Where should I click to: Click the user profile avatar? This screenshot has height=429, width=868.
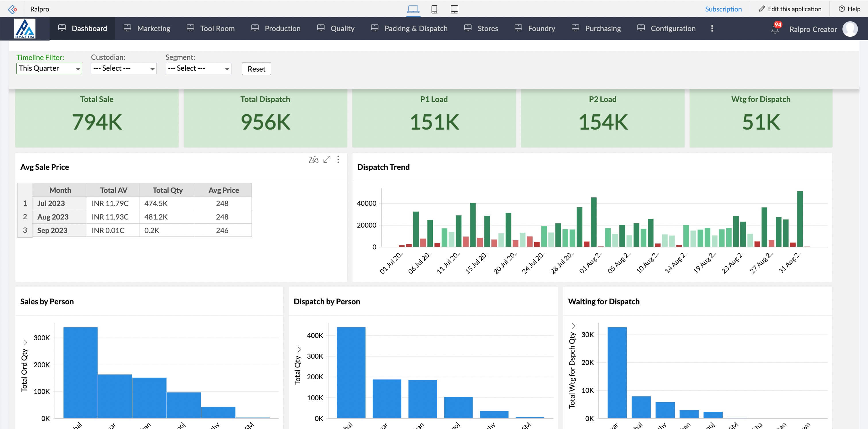pos(850,29)
